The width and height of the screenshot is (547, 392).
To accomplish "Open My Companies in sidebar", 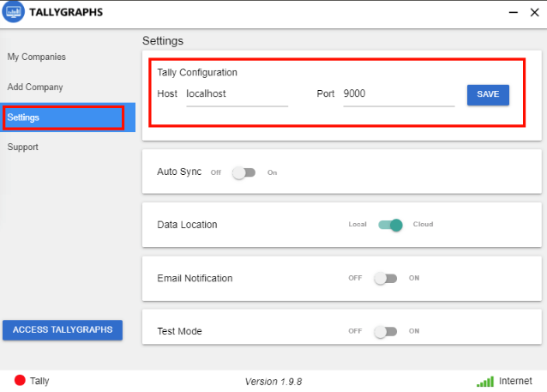I will pos(37,57).
